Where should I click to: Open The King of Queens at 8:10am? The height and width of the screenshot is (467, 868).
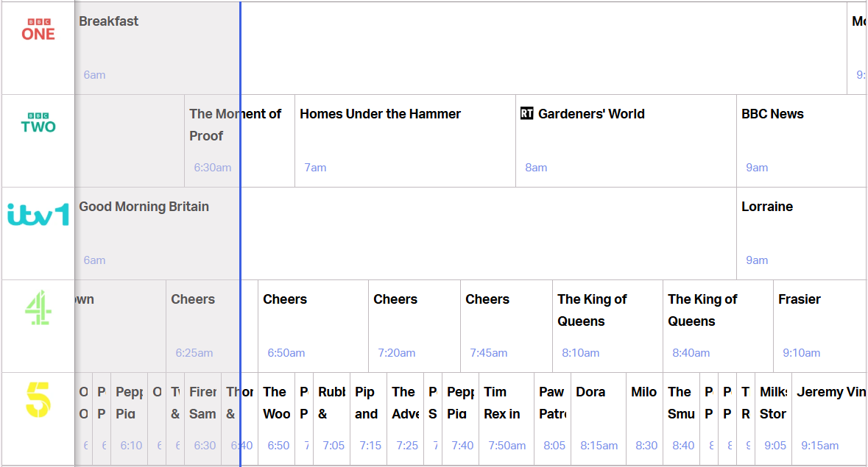pyautogui.click(x=608, y=326)
